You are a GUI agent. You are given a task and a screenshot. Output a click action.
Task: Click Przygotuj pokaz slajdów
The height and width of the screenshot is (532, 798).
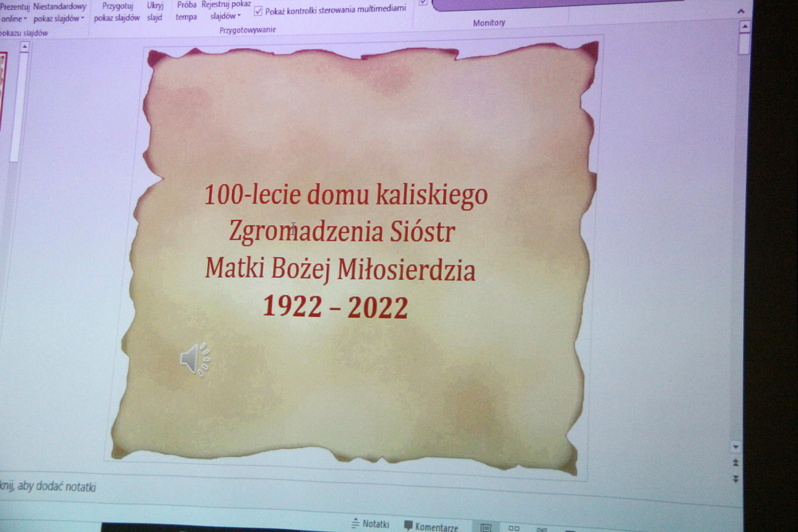coord(117,12)
